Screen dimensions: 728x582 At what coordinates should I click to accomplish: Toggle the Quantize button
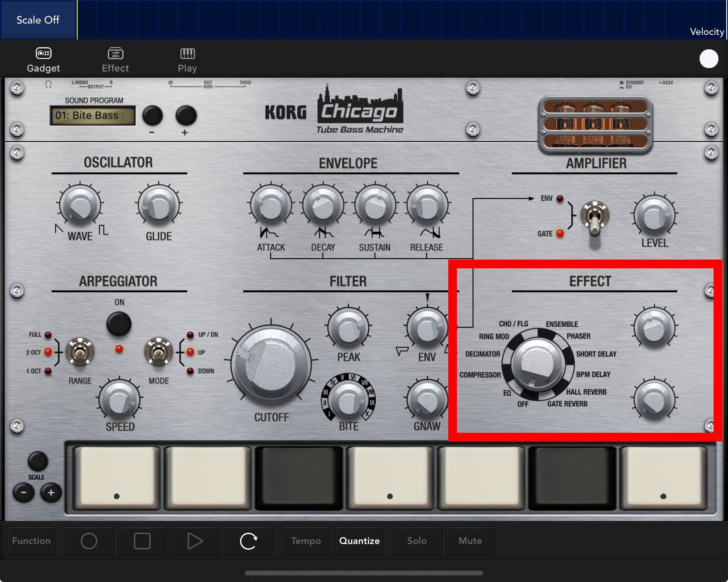[360, 541]
